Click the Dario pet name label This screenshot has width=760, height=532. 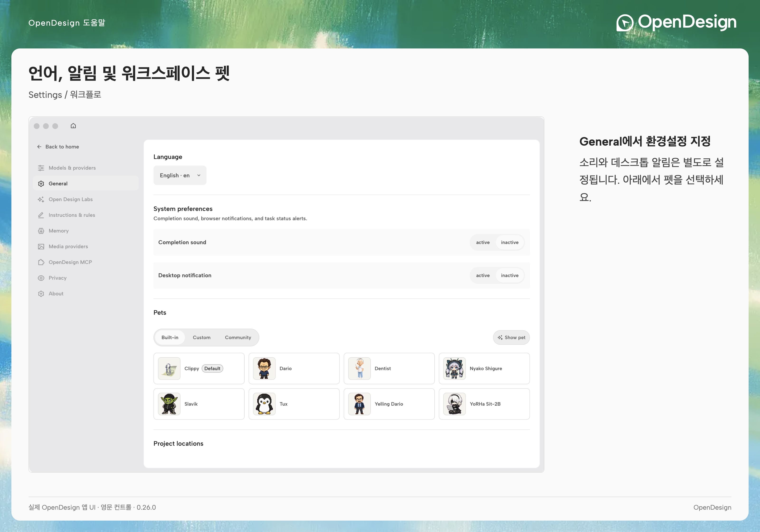[286, 368]
